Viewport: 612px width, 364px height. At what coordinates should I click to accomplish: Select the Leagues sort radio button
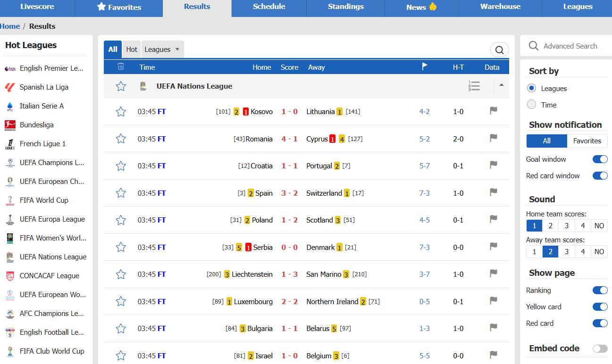[532, 88]
